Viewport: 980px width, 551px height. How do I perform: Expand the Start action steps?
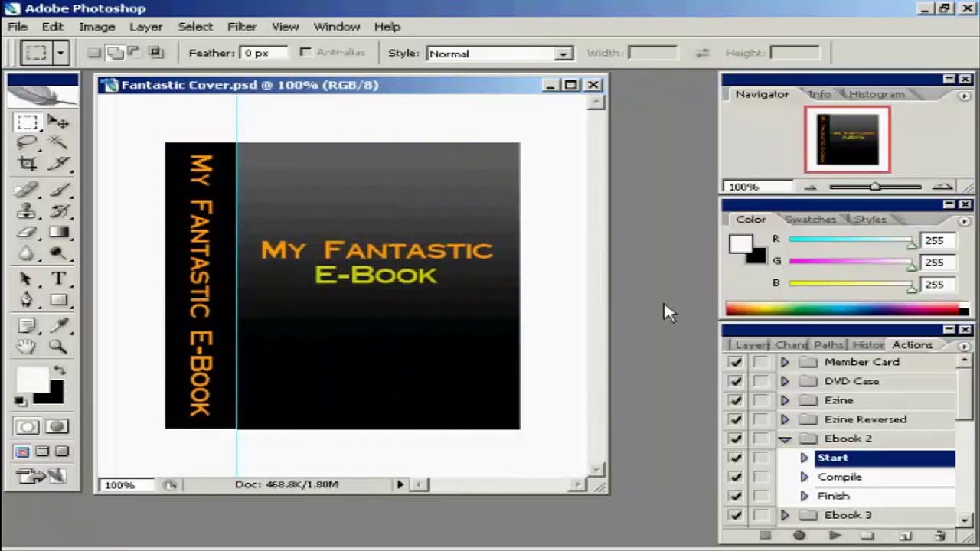pos(805,458)
